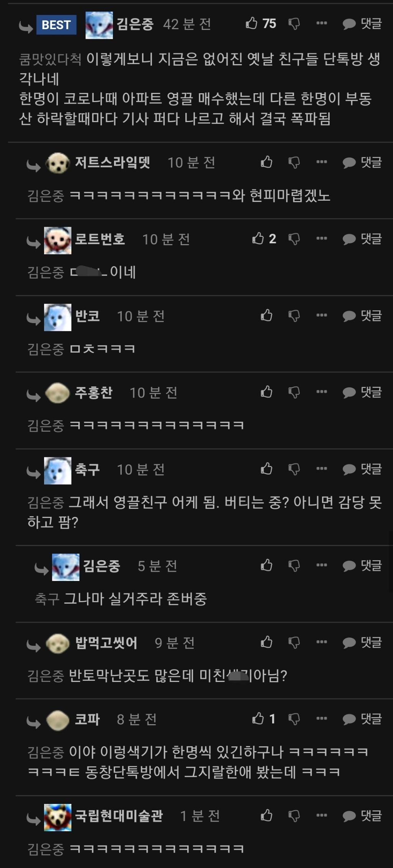Open 국립현대미술관's profile picture

(58, 817)
